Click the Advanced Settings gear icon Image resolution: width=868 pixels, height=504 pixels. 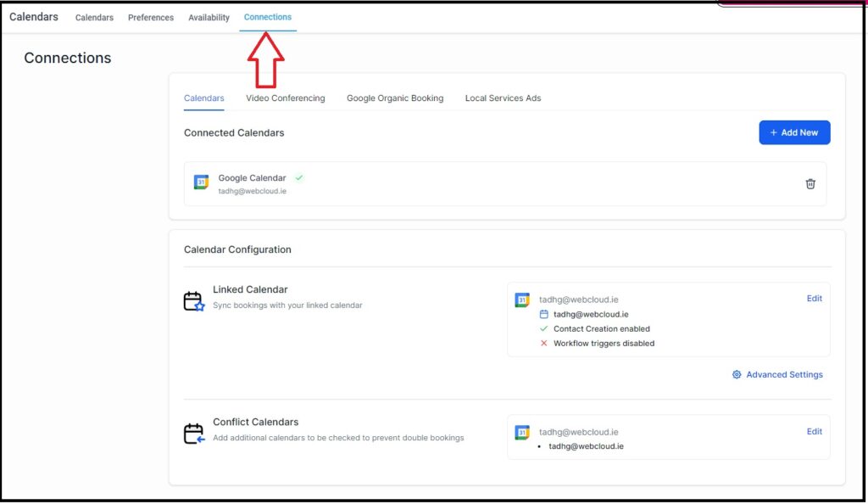(x=737, y=375)
